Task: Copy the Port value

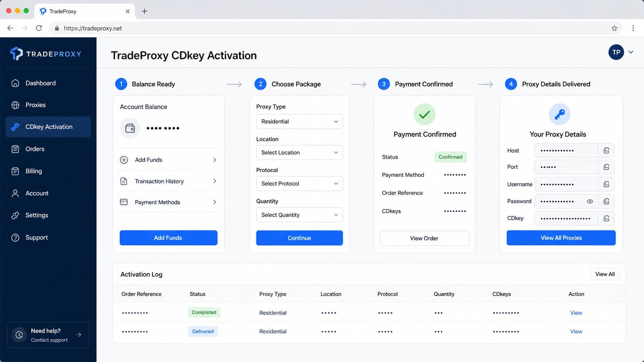Action: point(606,167)
